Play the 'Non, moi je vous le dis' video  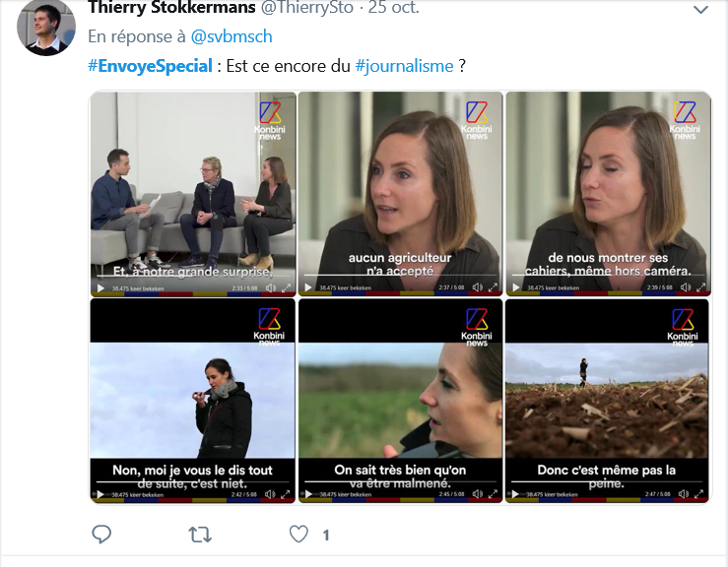pos(99,495)
